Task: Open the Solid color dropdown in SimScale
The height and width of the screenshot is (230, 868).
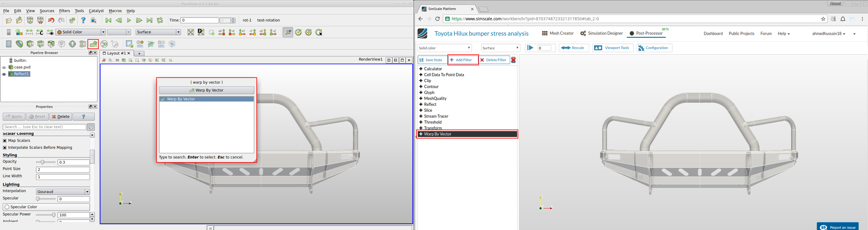Action: [444, 48]
